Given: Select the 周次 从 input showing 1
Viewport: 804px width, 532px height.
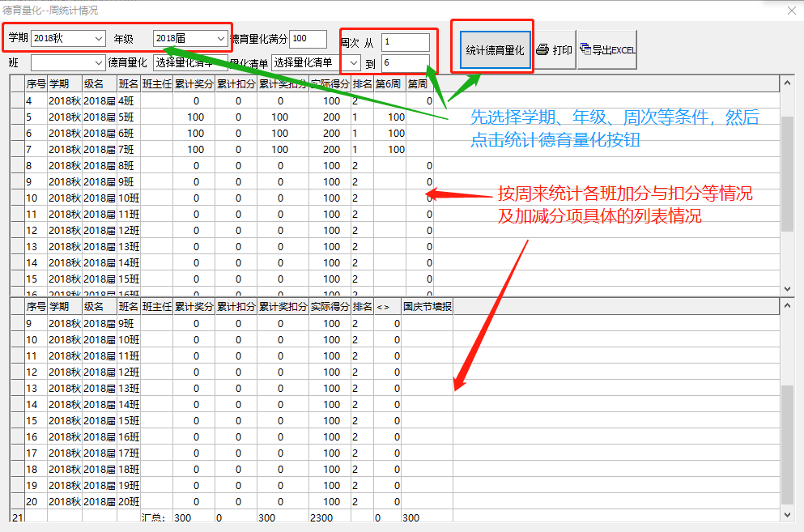Looking at the screenshot, I should pyautogui.click(x=405, y=40).
